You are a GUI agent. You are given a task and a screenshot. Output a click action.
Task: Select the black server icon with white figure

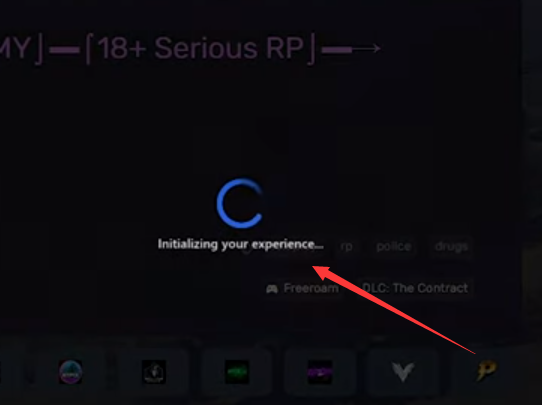pos(154,372)
